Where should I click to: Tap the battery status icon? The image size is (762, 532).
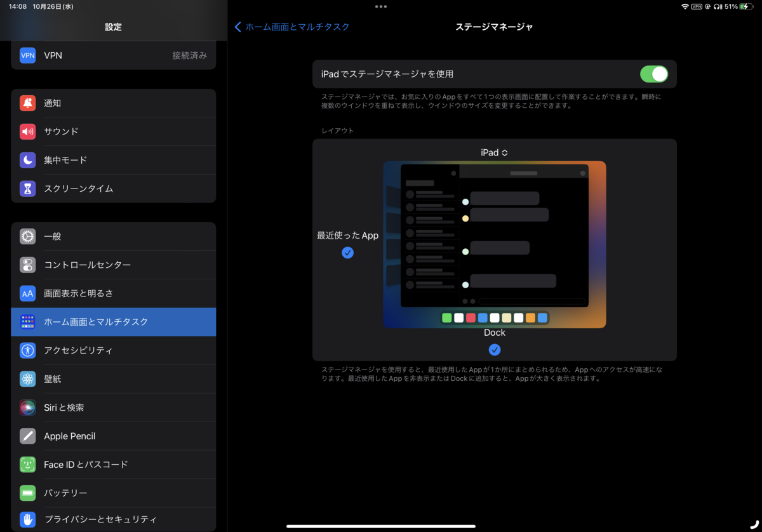[746, 6]
